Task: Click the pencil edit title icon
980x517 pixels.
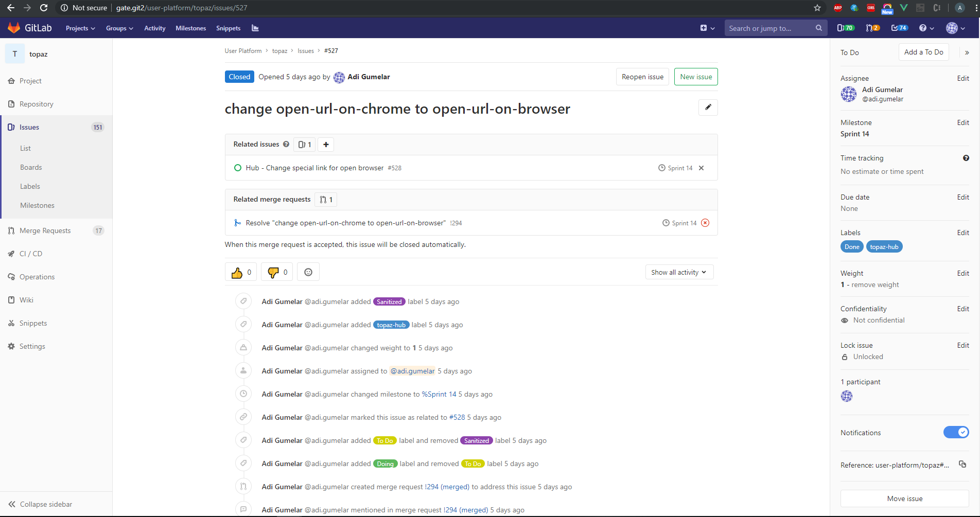Action: pos(708,108)
